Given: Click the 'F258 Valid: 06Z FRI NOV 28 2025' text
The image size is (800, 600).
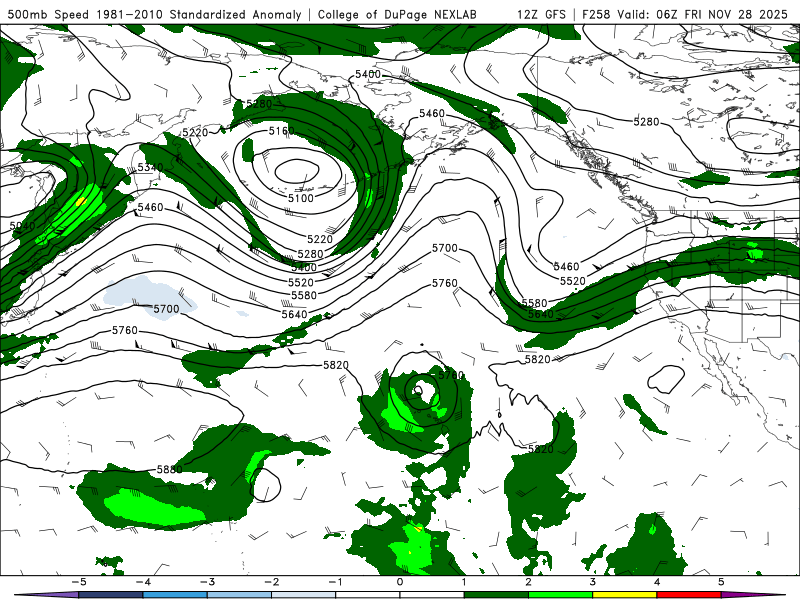Looking at the screenshot, I should pyautogui.click(x=685, y=14).
